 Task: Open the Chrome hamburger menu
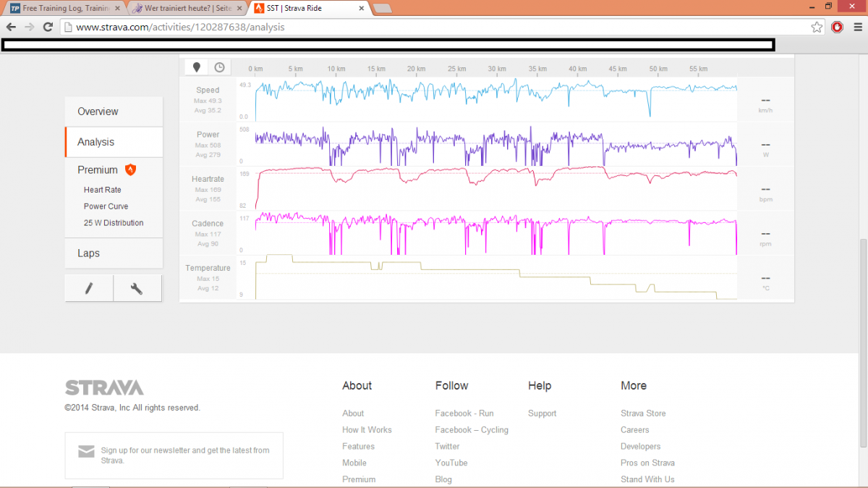pos(857,27)
